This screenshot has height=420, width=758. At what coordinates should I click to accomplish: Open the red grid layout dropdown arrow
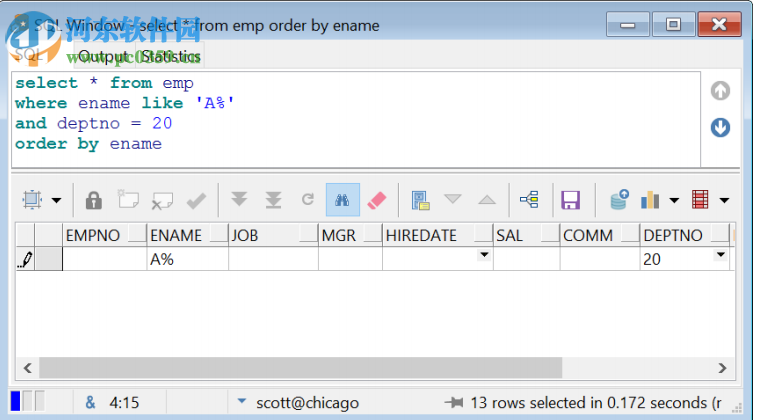(x=724, y=200)
